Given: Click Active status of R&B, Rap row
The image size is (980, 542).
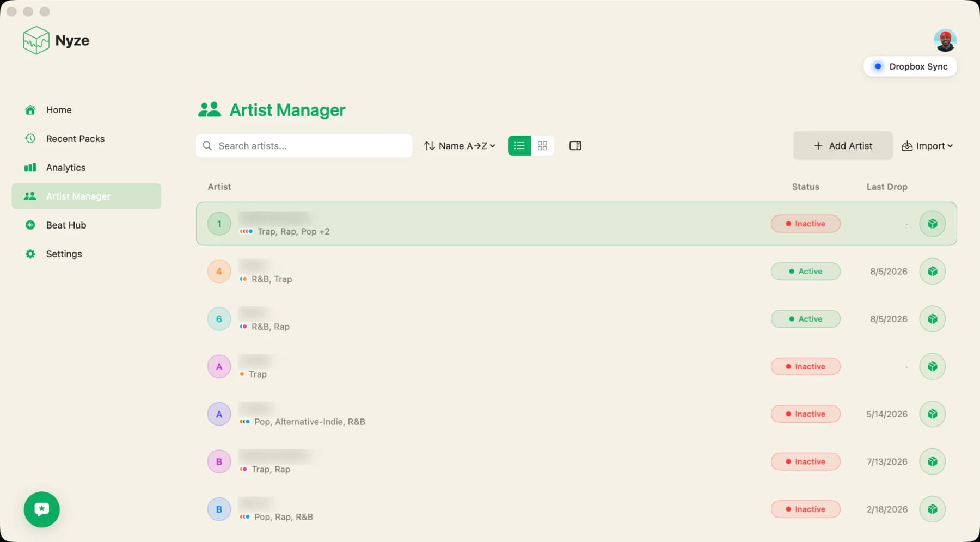Looking at the screenshot, I should [806, 319].
